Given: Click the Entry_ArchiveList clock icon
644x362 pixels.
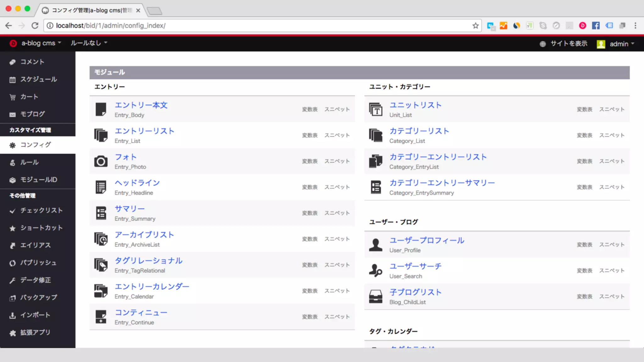Looking at the screenshot, I should click(101, 239).
